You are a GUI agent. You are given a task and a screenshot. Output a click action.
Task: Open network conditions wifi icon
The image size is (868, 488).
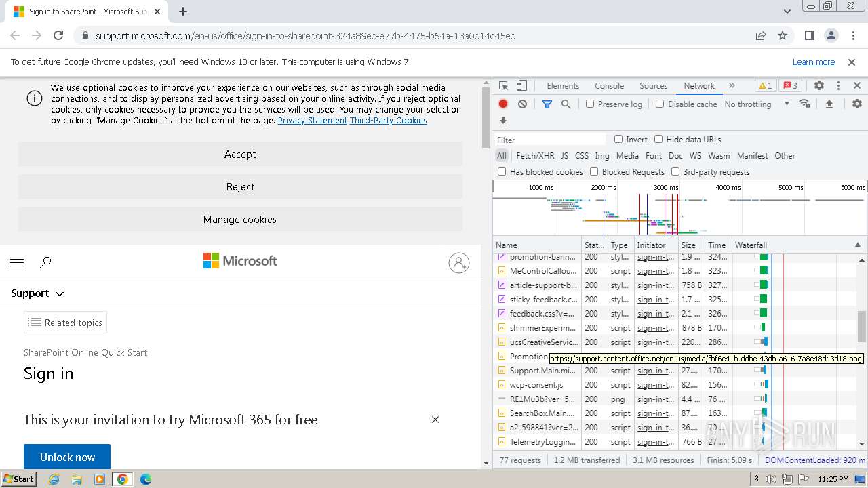(805, 104)
